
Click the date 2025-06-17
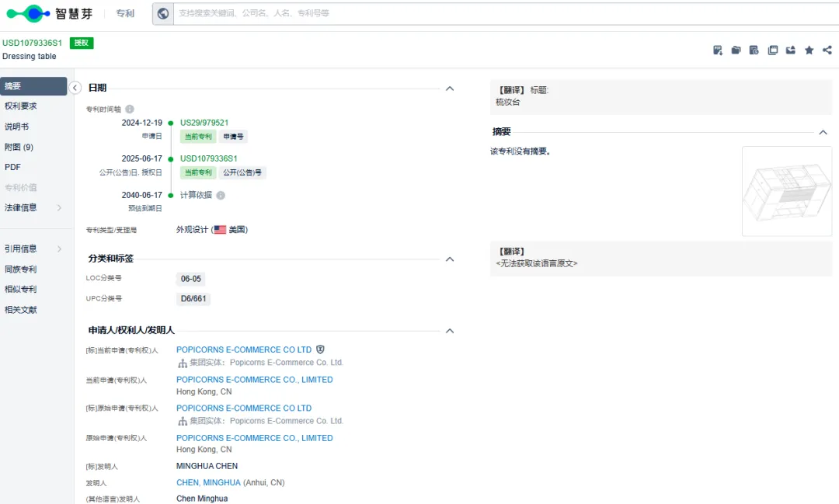pyautogui.click(x=142, y=158)
